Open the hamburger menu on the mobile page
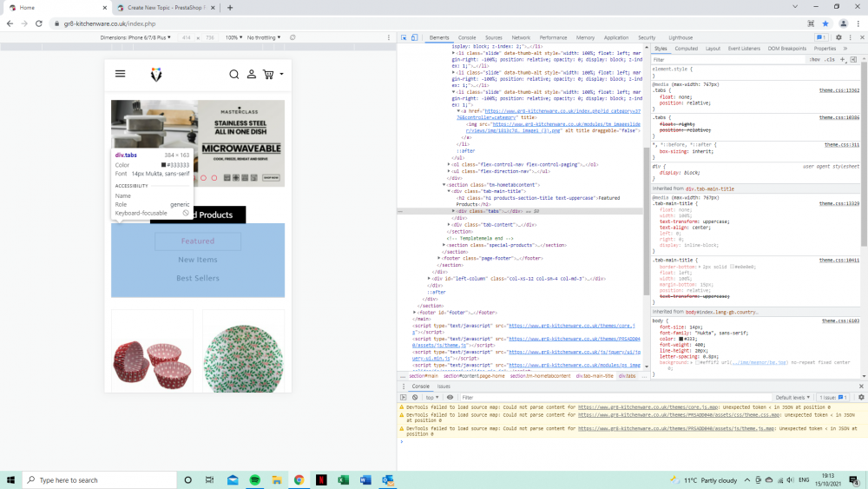 pyautogui.click(x=120, y=75)
